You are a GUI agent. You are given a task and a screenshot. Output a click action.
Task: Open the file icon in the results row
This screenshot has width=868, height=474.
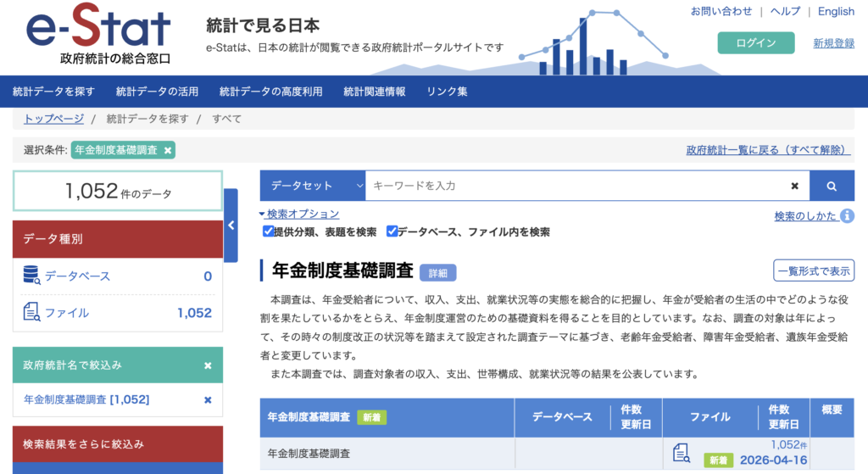coord(681,453)
